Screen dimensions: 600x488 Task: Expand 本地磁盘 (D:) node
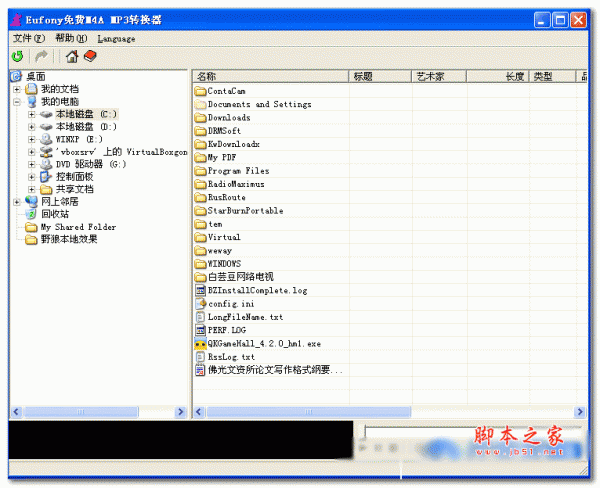pyautogui.click(x=32, y=127)
